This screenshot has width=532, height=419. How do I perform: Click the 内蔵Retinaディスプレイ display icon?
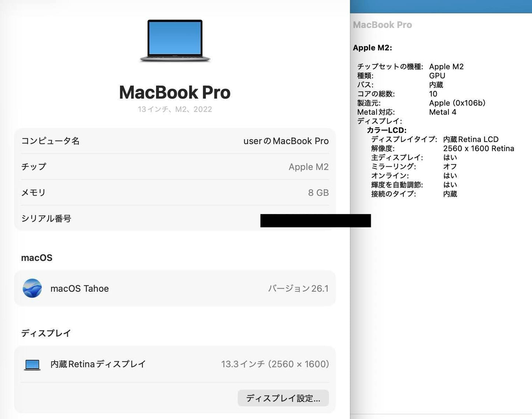(32, 364)
